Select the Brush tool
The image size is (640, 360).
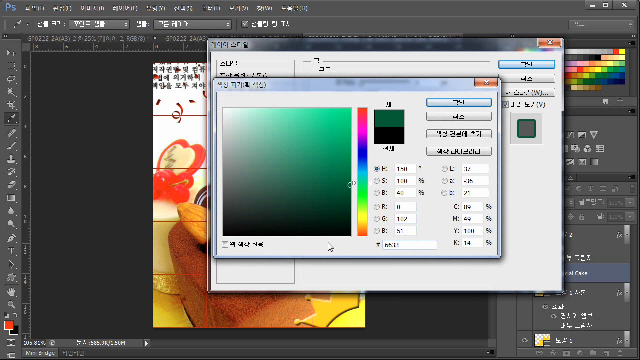pyautogui.click(x=11, y=145)
